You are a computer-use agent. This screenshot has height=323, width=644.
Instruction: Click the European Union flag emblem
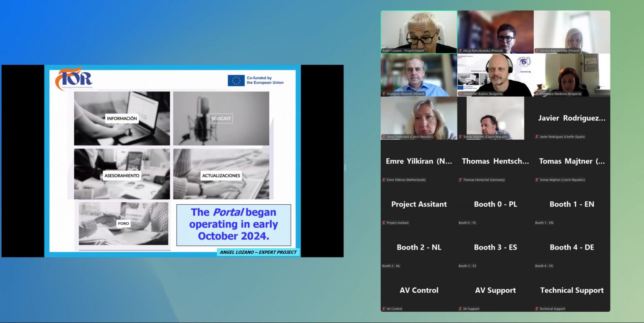[236, 80]
